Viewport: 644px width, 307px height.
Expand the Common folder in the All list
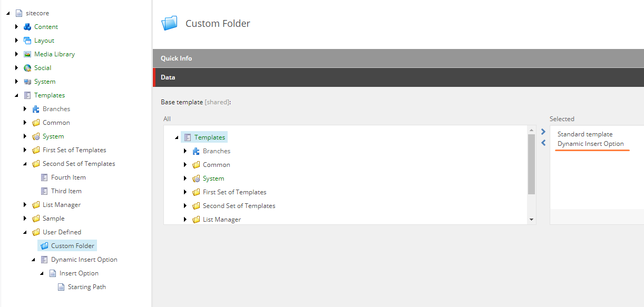coord(185,164)
